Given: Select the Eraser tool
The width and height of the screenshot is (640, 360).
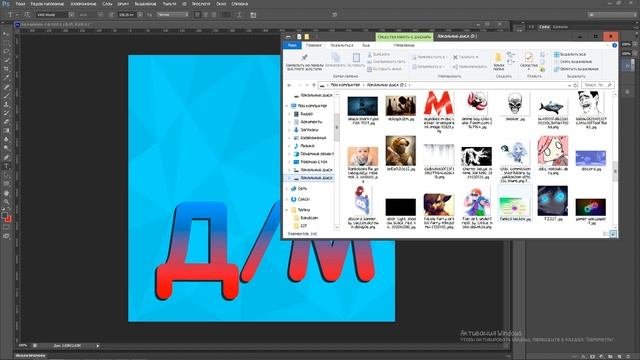Looking at the screenshot, I should [6, 122].
